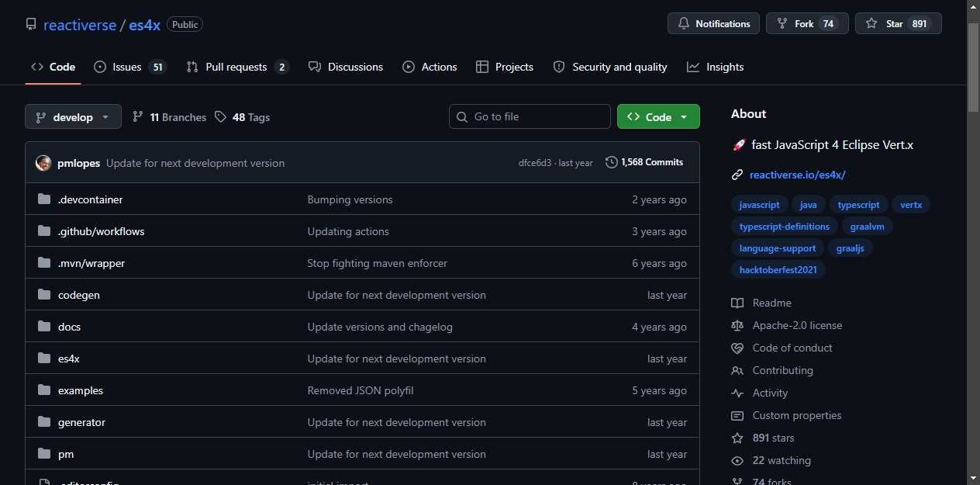Select the graaljs topic tag
Viewport: 980px width, 485px height.
pyautogui.click(x=851, y=248)
